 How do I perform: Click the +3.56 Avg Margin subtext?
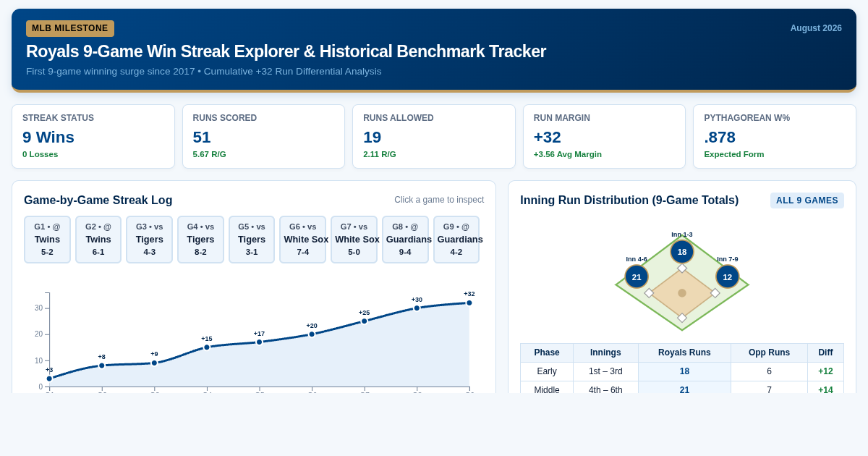[x=568, y=154]
